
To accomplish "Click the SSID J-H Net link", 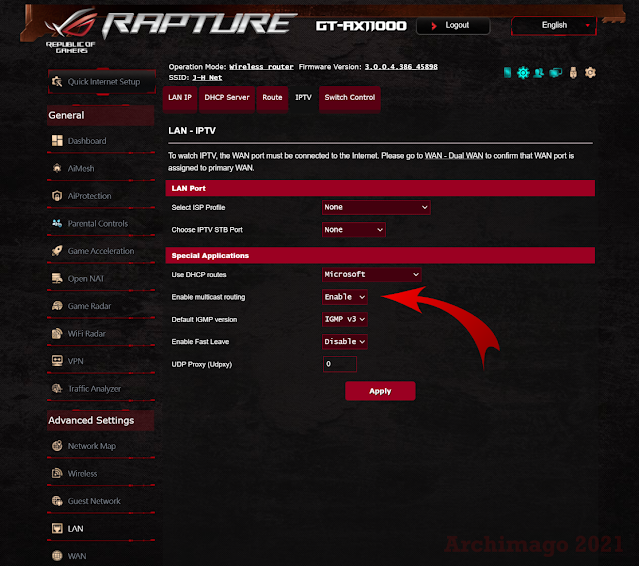I will [207, 78].
